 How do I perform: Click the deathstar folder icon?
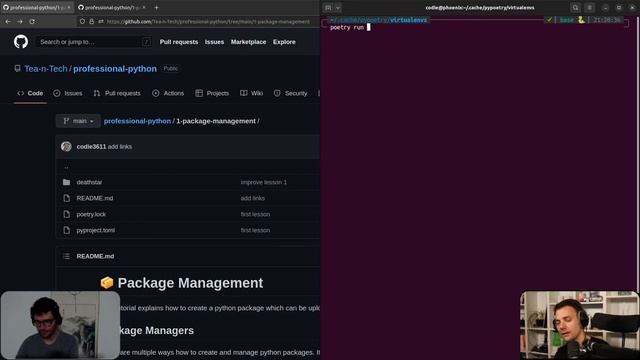click(67, 182)
